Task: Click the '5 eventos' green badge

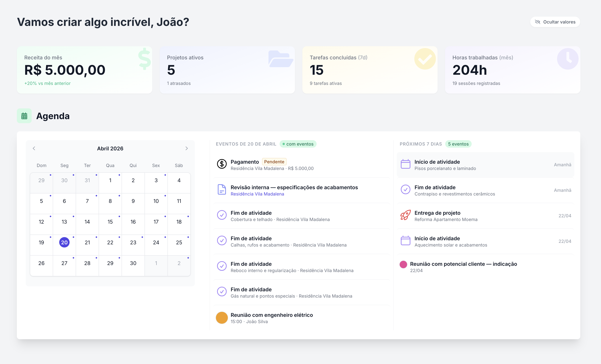Action: tap(458, 144)
